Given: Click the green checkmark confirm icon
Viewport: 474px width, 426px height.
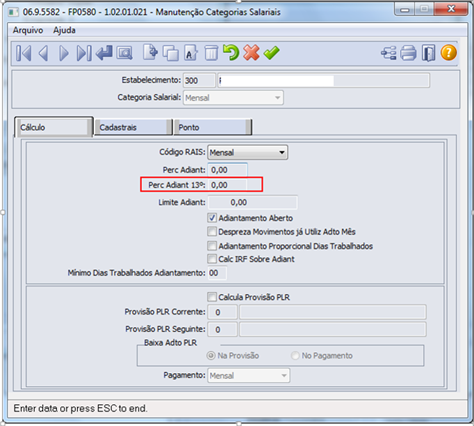Looking at the screenshot, I should (271, 53).
